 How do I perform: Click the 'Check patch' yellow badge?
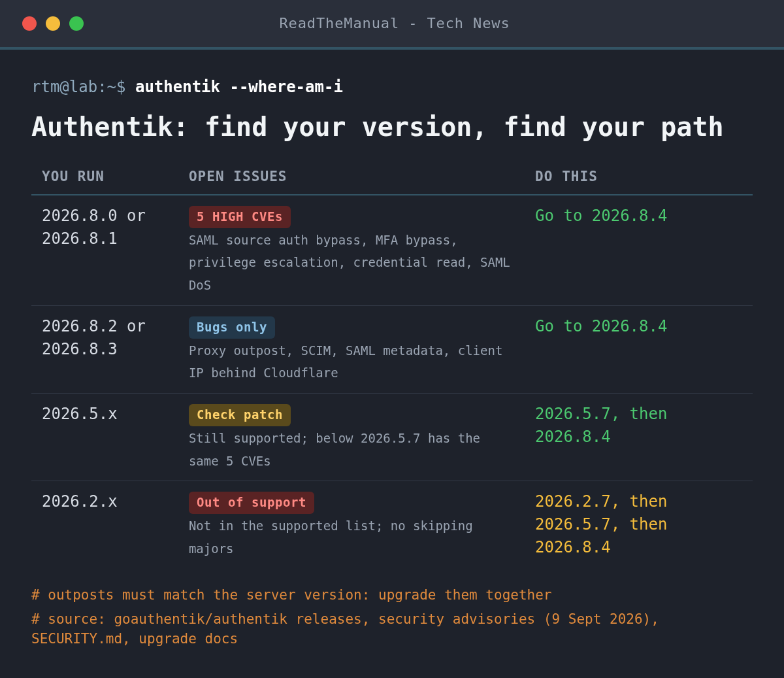pos(240,415)
